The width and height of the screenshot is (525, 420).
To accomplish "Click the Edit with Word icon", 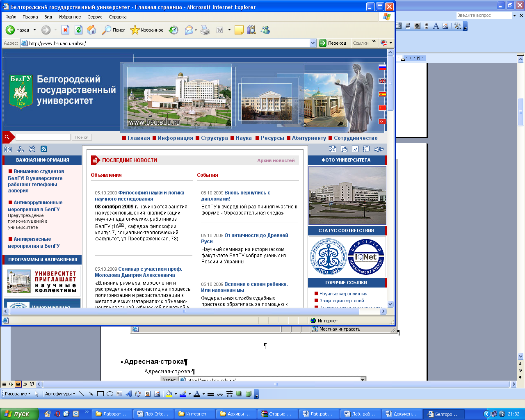I will (x=220, y=30).
